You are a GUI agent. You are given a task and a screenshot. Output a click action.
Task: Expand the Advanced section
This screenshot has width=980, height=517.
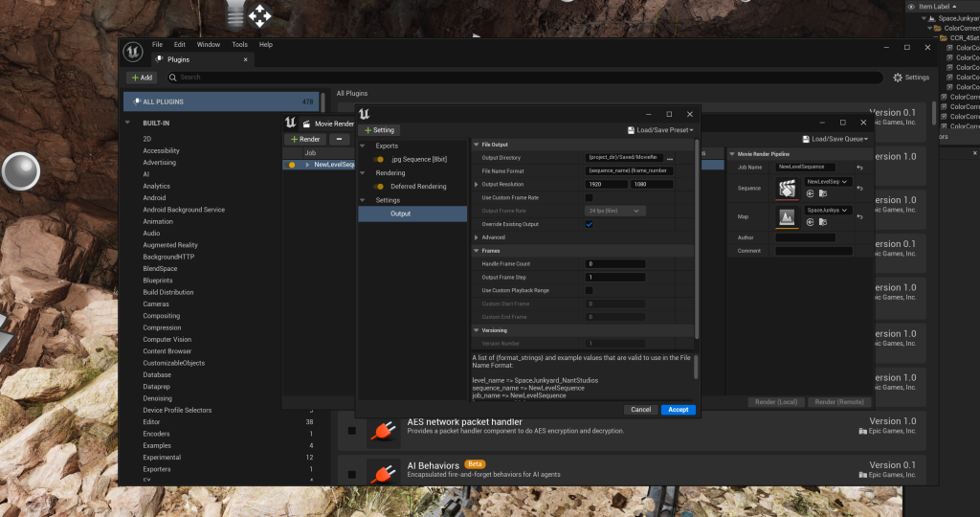477,237
